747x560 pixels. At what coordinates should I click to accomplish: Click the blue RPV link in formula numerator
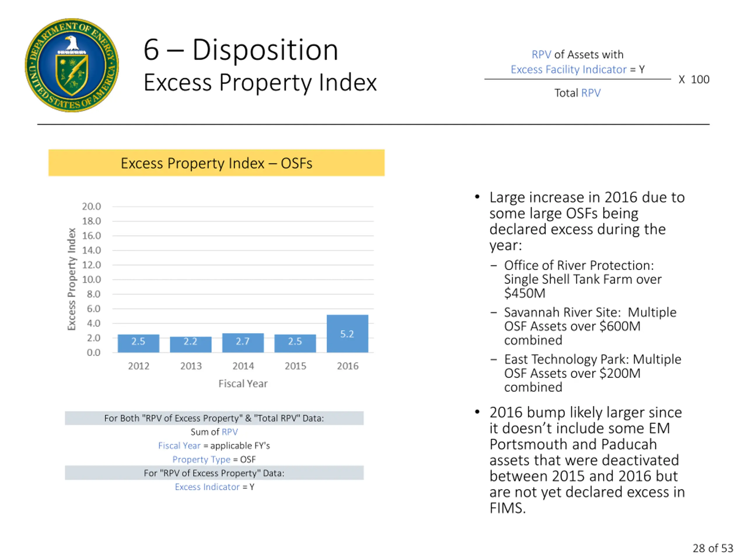[x=541, y=54]
